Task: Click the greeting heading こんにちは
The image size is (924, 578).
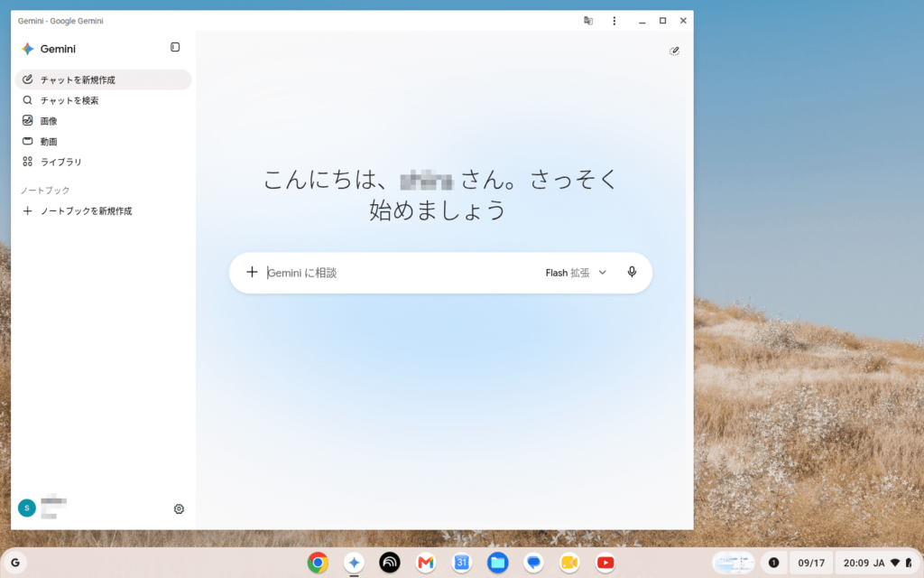Action: tap(439, 195)
